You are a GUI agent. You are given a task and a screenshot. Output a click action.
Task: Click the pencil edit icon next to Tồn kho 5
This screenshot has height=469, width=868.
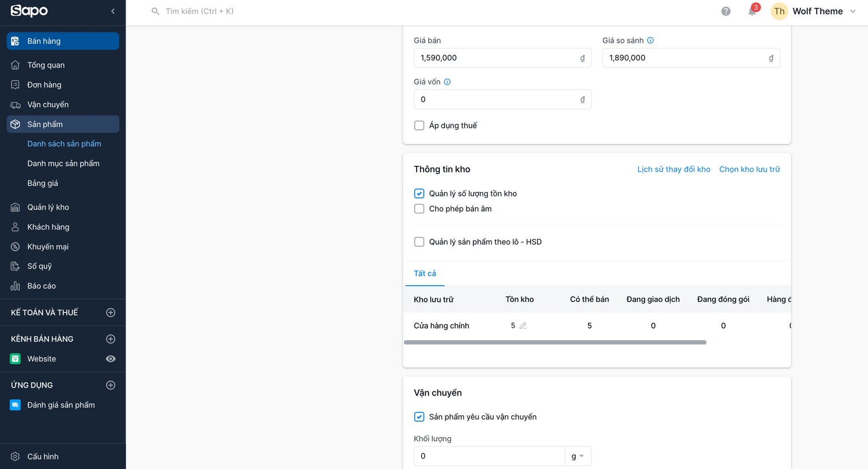(523, 326)
